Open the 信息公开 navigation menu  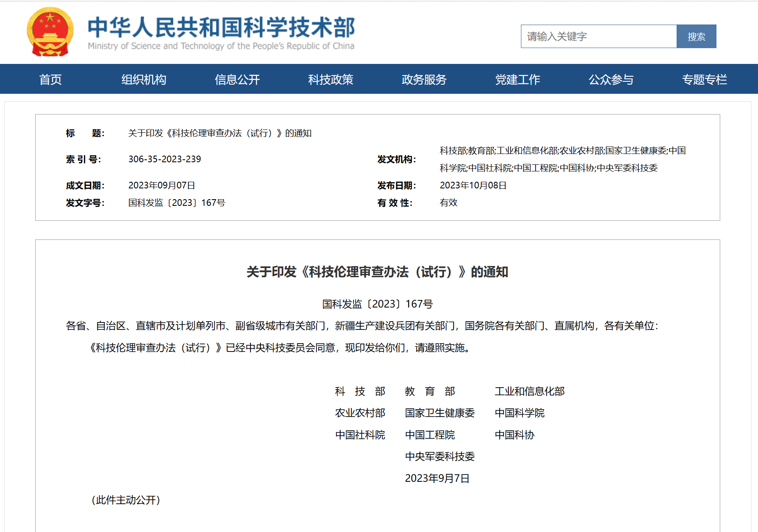237,79
